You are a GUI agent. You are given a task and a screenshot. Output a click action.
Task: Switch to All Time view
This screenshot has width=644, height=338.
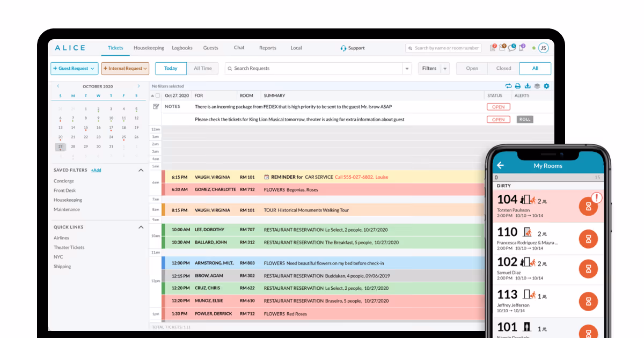(x=203, y=68)
